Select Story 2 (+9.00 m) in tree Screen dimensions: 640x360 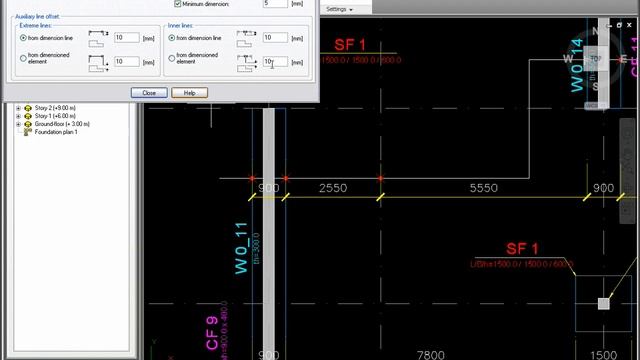pyautogui.click(x=55, y=108)
